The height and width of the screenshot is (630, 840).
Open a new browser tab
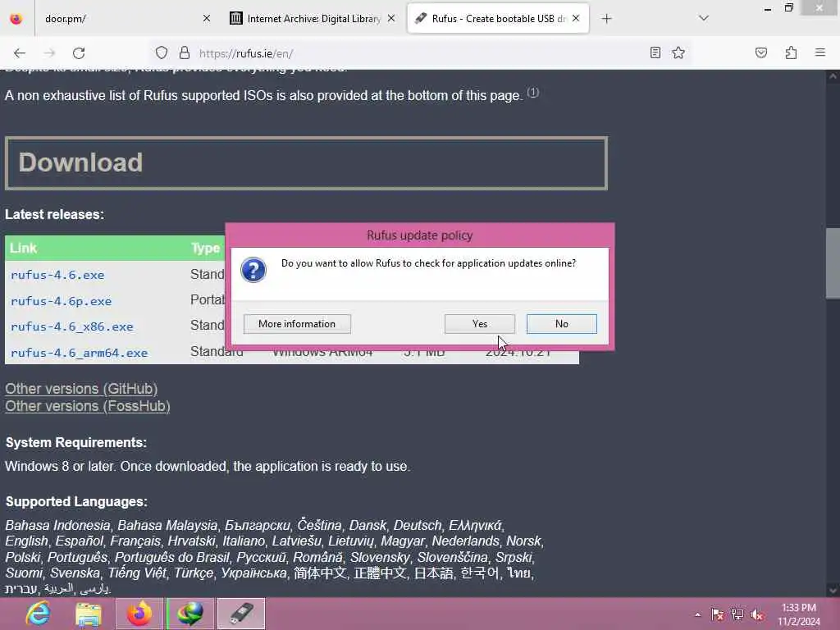606,19
